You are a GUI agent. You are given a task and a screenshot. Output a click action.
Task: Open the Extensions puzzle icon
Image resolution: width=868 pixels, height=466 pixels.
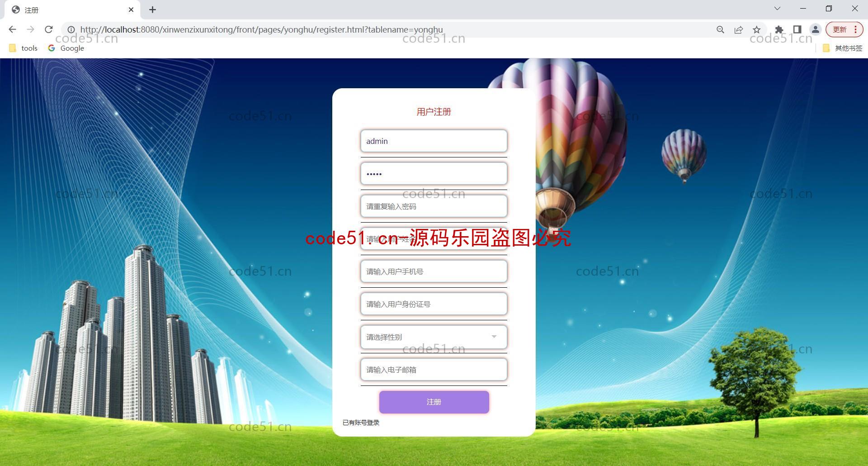click(779, 29)
